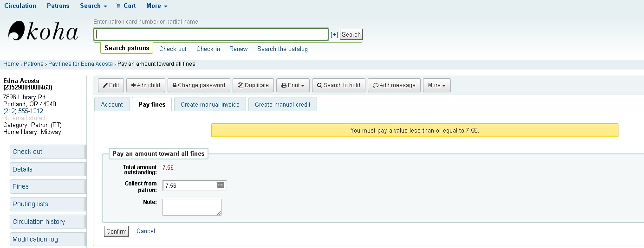Click the Add child plus button
The image size is (644, 248).
click(x=145, y=85)
